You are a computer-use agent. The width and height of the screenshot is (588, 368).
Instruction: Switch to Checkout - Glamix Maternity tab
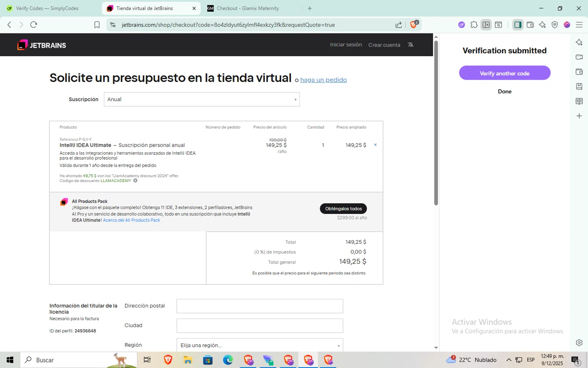248,8
